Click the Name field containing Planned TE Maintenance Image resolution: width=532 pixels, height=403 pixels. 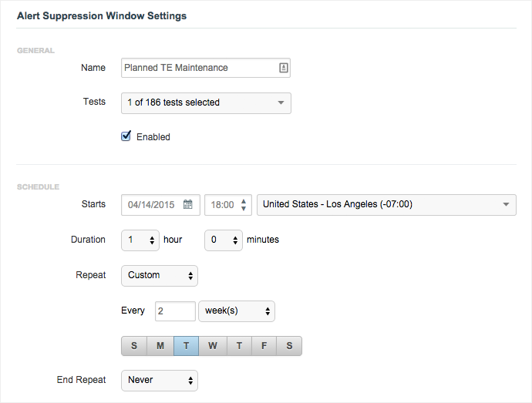coord(198,68)
